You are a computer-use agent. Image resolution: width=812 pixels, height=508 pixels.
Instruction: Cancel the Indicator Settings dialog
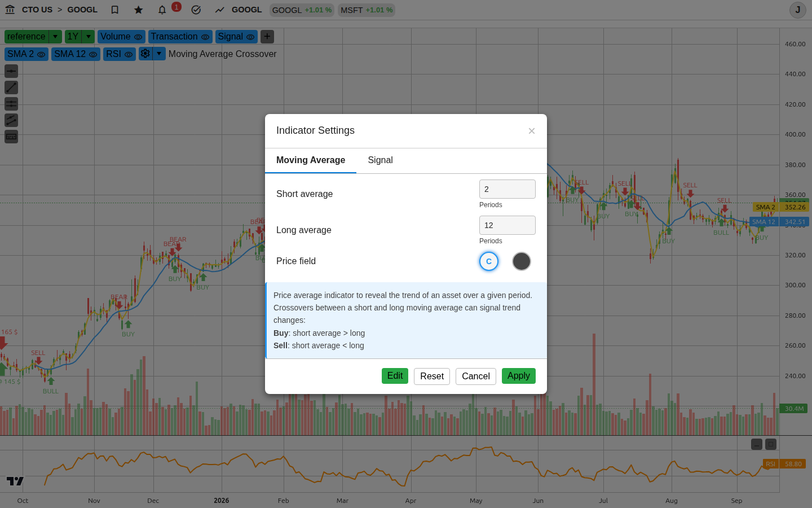(x=476, y=376)
